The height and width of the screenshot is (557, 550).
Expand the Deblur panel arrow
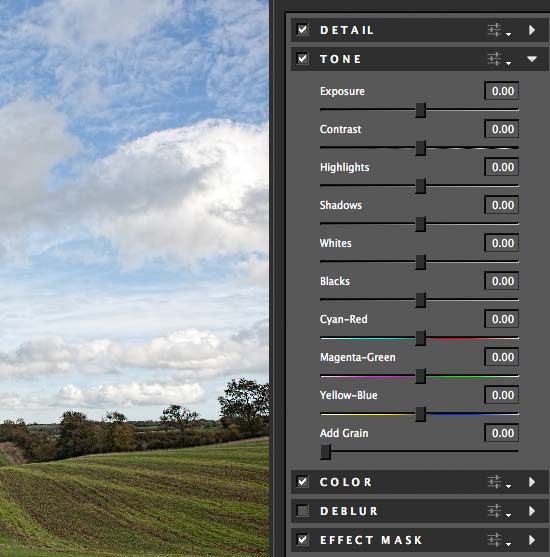[x=532, y=511]
